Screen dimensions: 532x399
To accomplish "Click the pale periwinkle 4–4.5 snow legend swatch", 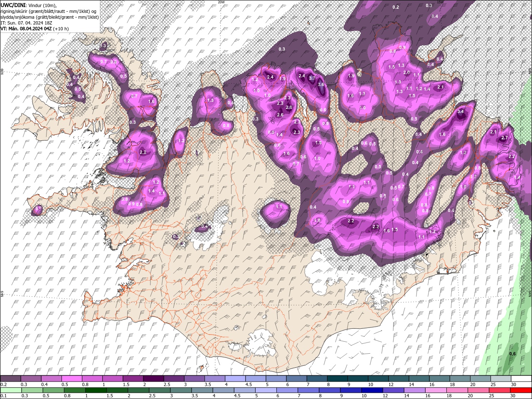I will pyautogui.click(x=235, y=379).
